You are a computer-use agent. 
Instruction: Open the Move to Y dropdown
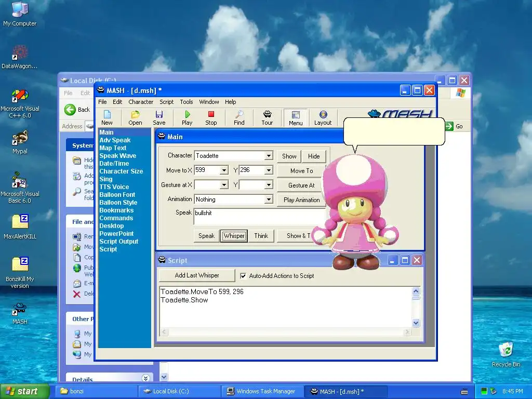pyautogui.click(x=269, y=170)
